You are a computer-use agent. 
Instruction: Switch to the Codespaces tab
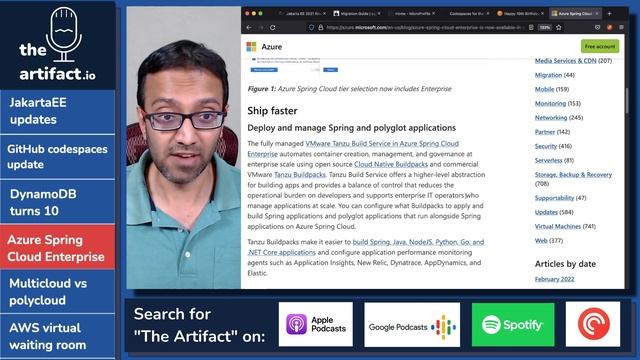[x=466, y=13]
